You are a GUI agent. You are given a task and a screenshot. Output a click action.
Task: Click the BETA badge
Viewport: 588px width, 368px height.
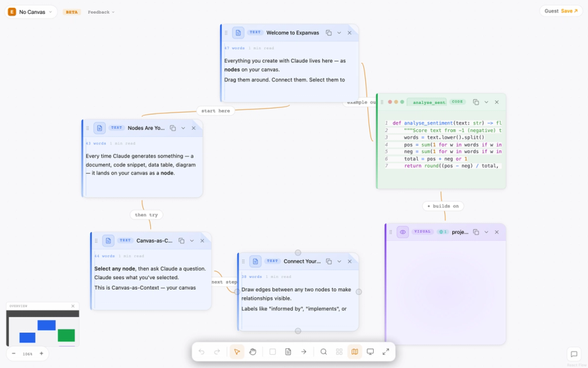(72, 12)
